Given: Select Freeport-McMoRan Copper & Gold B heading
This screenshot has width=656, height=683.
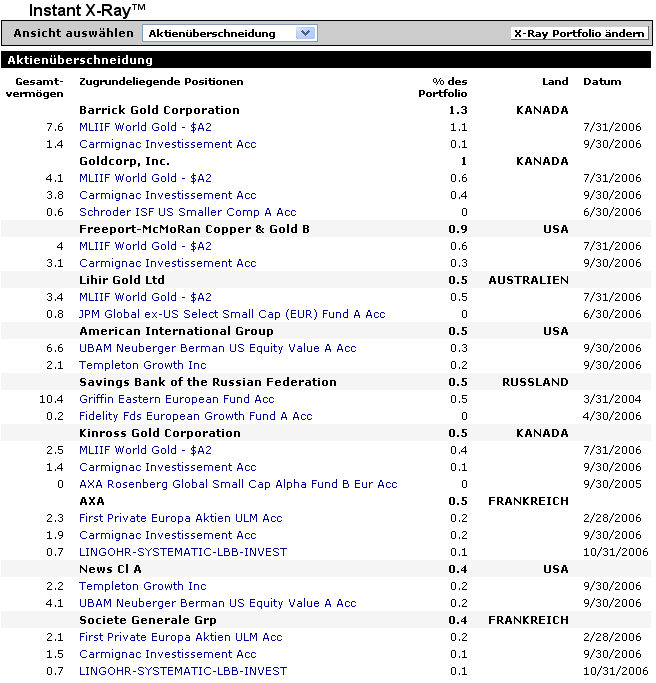Looking at the screenshot, I should click(194, 229).
